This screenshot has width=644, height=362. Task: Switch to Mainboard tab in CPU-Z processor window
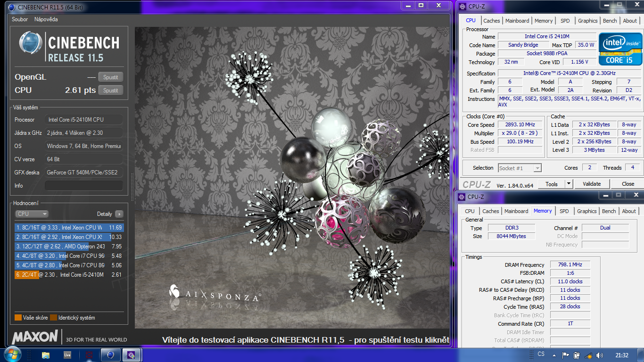(517, 21)
